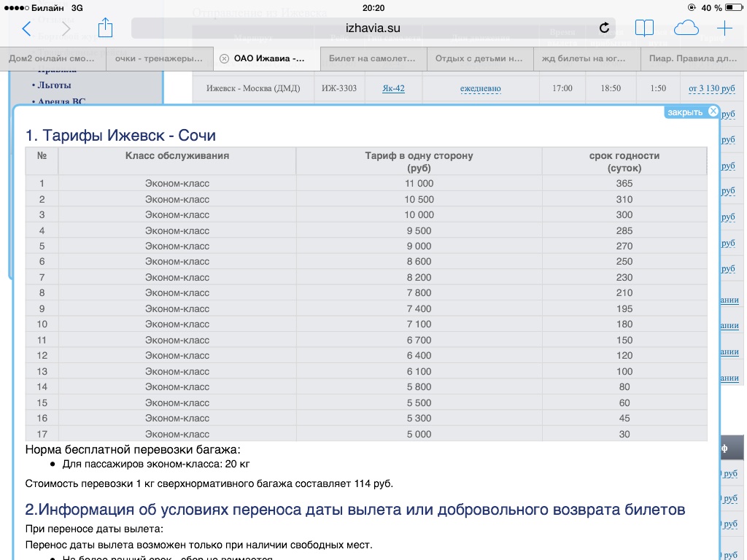Open the bookmarks book icon
The image size is (747, 560).
click(x=644, y=28)
